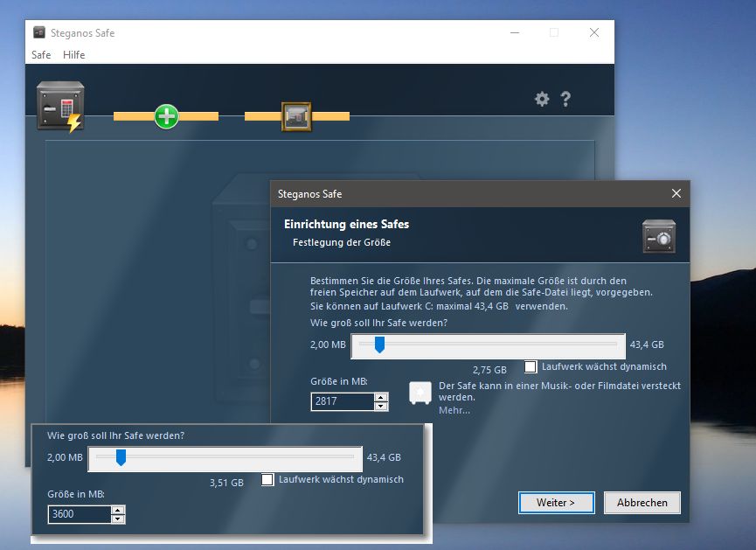
Task: Click the hide-safe arrow icon near Mehr
Action: click(x=420, y=393)
